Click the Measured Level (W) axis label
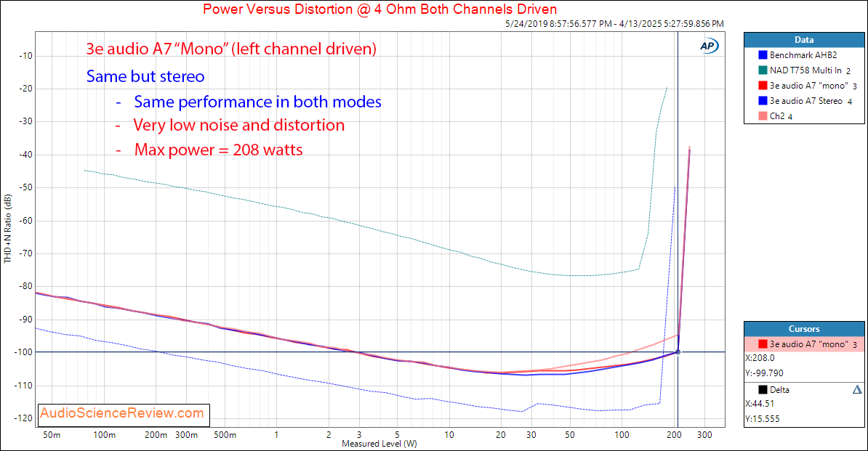Image resolution: width=868 pixels, height=451 pixels. click(x=379, y=444)
